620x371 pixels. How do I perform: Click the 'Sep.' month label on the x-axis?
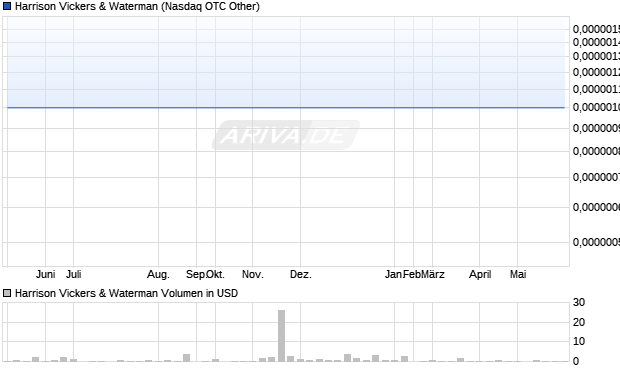tap(195, 274)
